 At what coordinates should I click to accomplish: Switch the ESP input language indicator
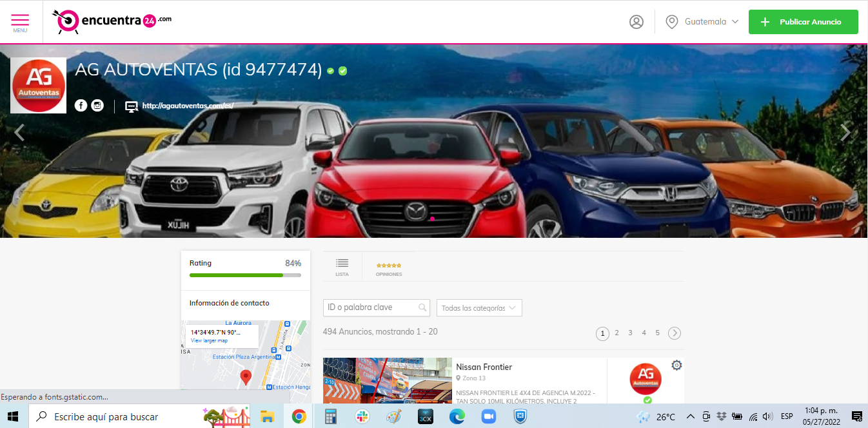coord(787,416)
